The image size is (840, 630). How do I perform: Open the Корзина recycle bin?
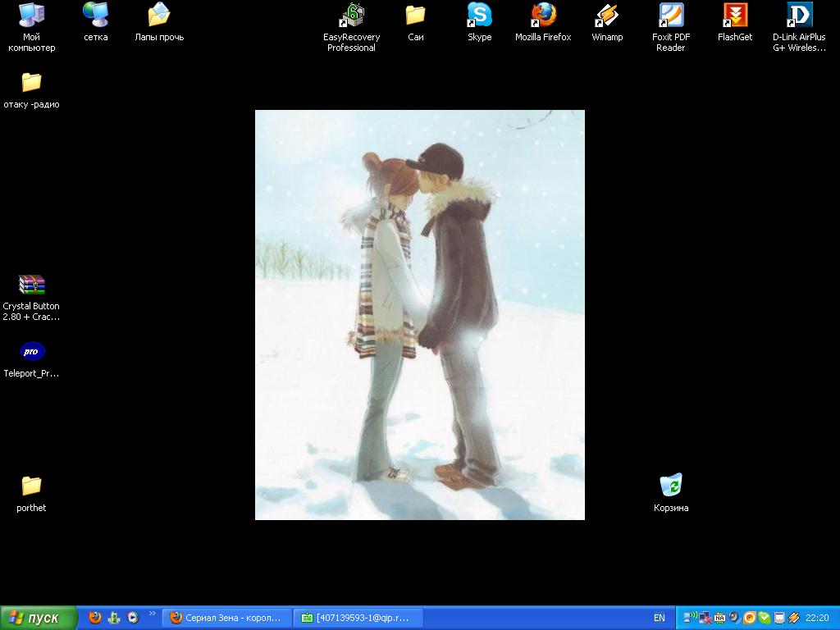(x=671, y=486)
